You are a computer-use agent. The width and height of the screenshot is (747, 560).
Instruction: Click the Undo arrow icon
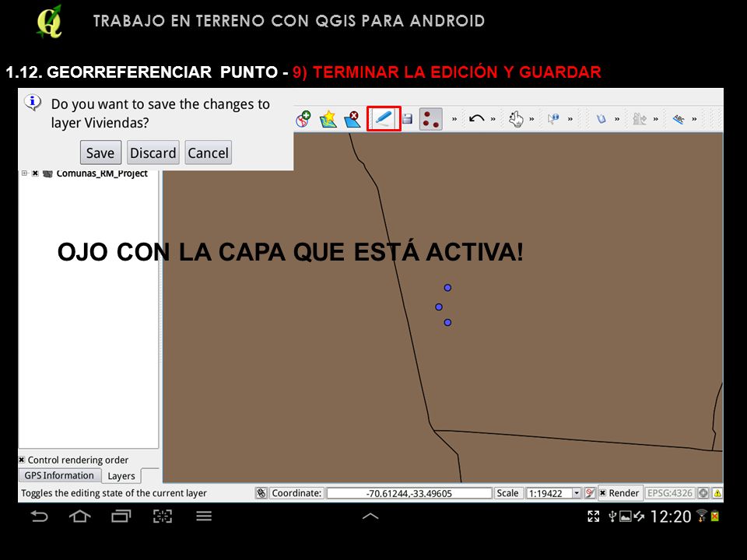coord(476,118)
